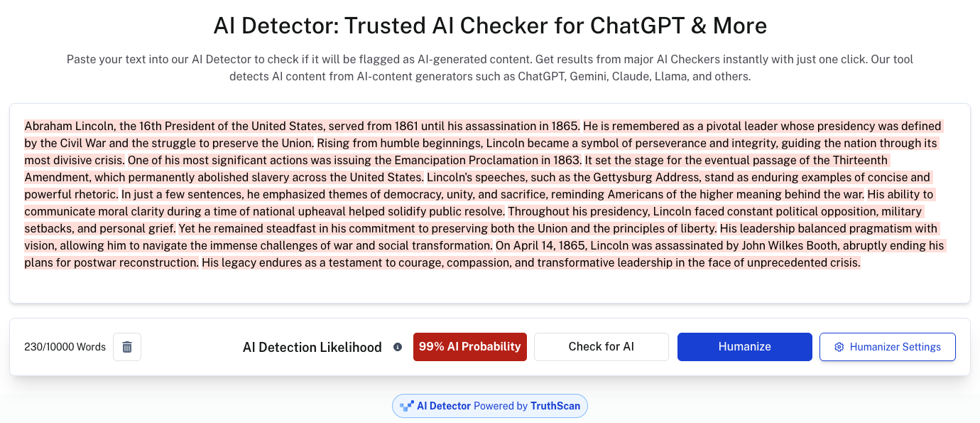Image resolution: width=980 pixels, height=423 pixels.
Task: Click the bold 'AI Detector' text in footer badge
Action: 443,406
